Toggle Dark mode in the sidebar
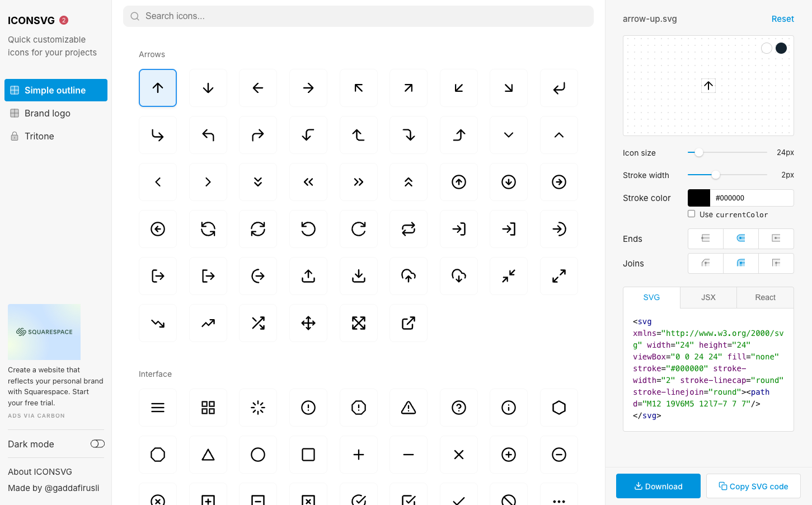 coord(97,443)
